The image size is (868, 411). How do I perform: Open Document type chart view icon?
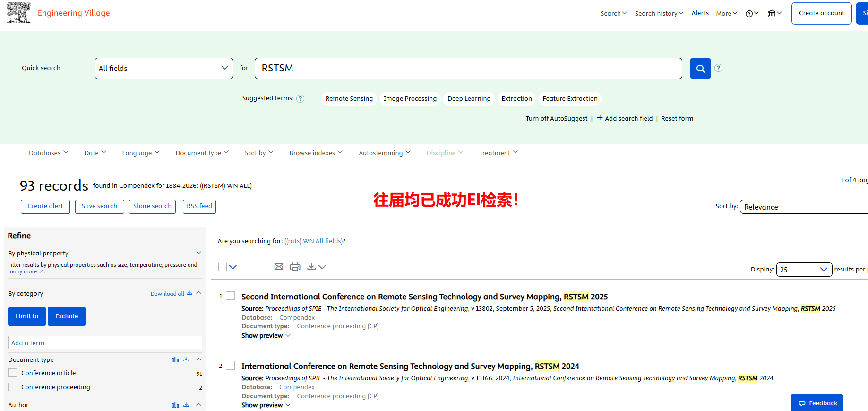tap(175, 359)
